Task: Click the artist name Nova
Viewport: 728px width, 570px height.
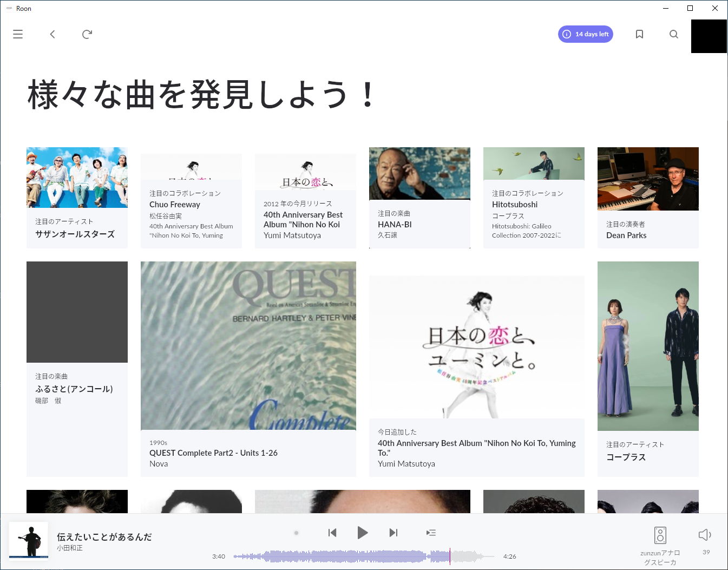Action: point(159,464)
